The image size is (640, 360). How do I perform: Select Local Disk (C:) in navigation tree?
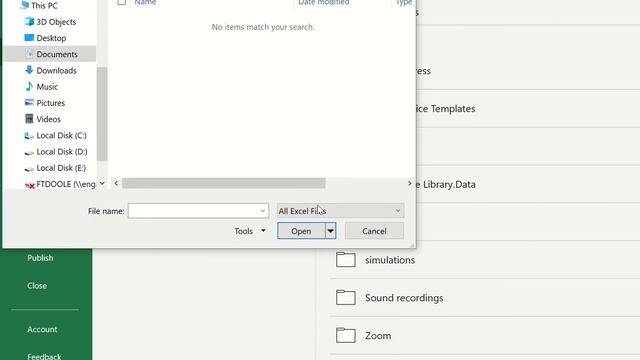click(61, 136)
